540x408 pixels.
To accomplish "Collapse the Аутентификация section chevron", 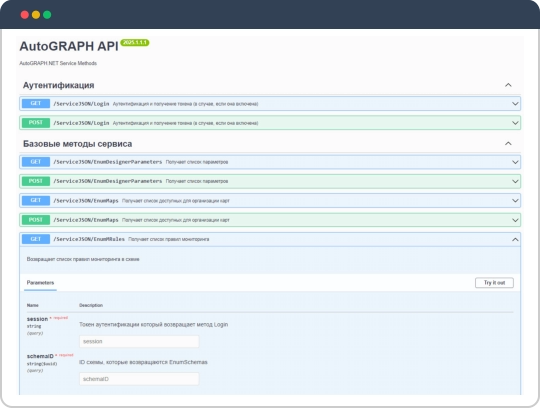I will click(508, 85).
